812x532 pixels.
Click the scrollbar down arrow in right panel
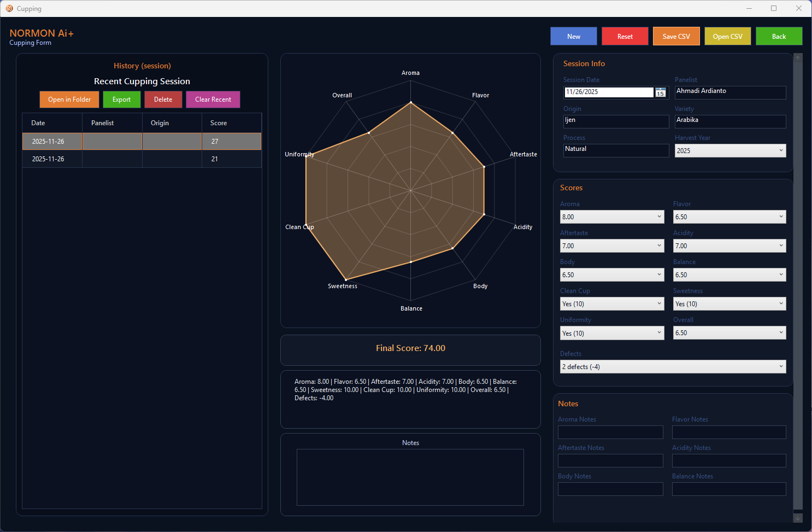798,518
